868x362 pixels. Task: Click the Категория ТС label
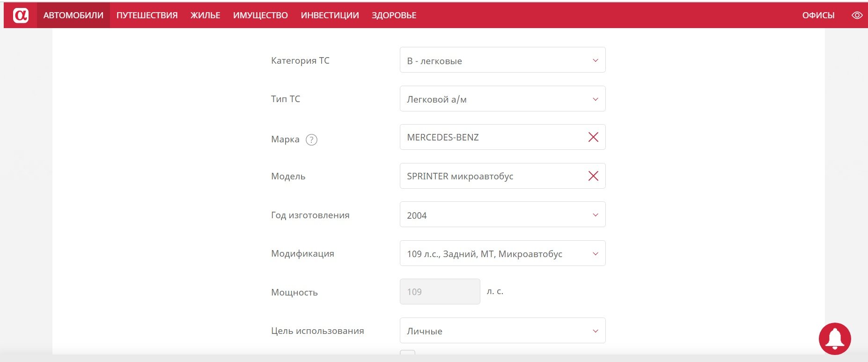click(300, 60)
